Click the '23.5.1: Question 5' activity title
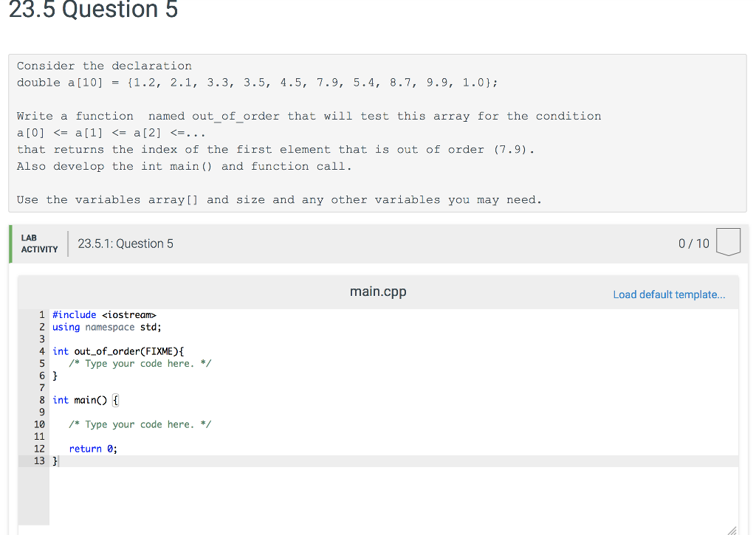 [126, 244]
